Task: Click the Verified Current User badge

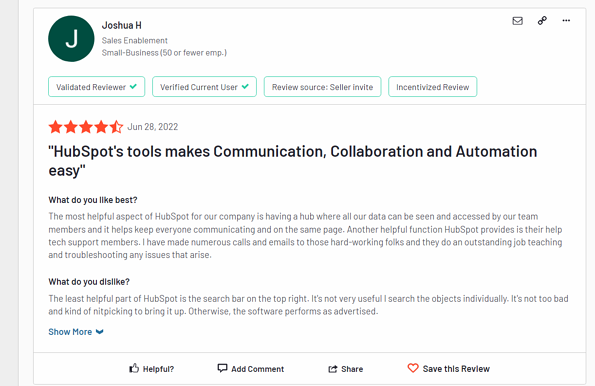Action: [x=204, y=87]
